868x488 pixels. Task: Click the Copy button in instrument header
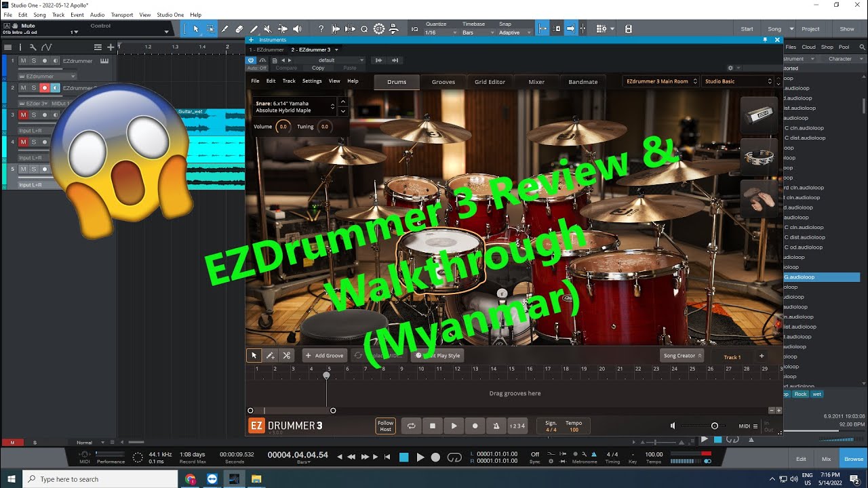click(318, 68)
